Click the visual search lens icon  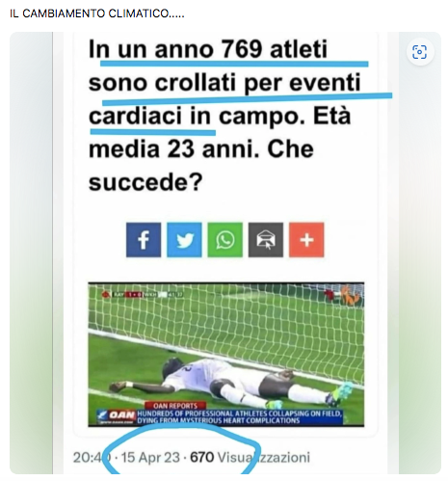coord(419,52)
